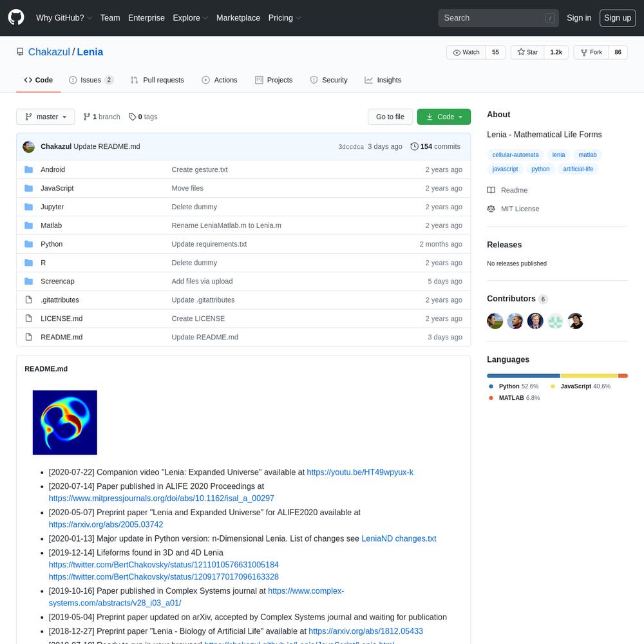Open the 3dccdca commit hash link

(x=351, y=147)
